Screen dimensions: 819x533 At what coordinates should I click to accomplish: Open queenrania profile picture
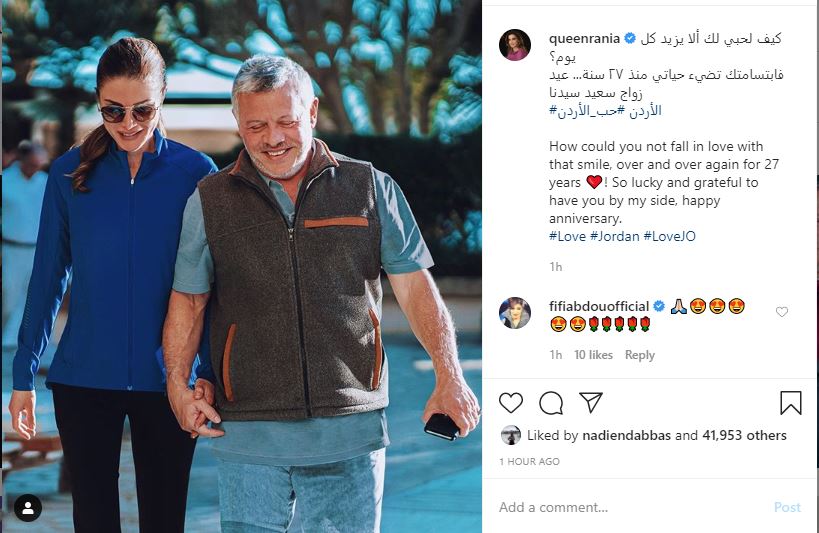tap(515, 45)
